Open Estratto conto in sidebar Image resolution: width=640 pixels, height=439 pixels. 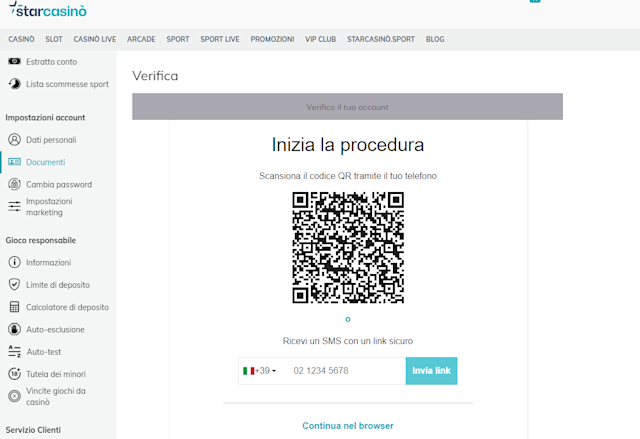pyautogui.click(x=51, y=62)
